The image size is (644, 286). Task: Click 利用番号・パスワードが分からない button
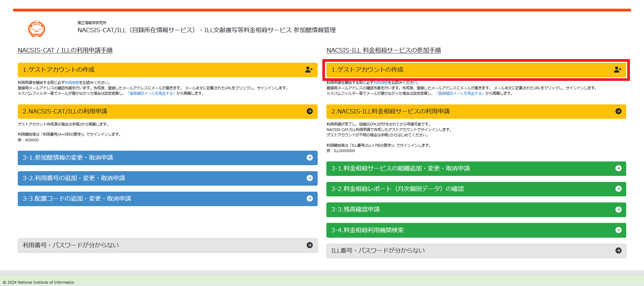pyautogui.click(x=168, y=245)
